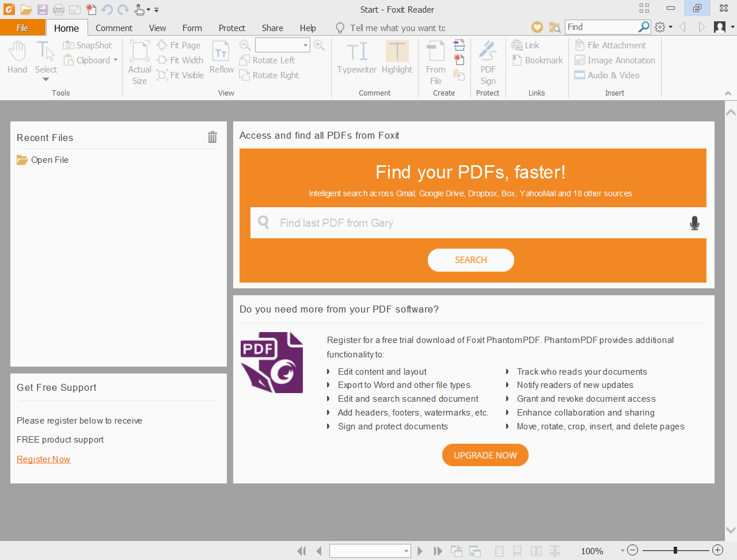Open a file using the folder icon in the quick access toolbar
This screenshot has width=737, height=560.
coord(26,10)
